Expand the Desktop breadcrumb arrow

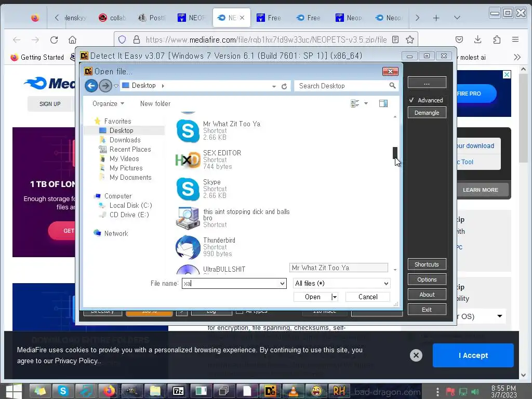(x=163, y=86)
